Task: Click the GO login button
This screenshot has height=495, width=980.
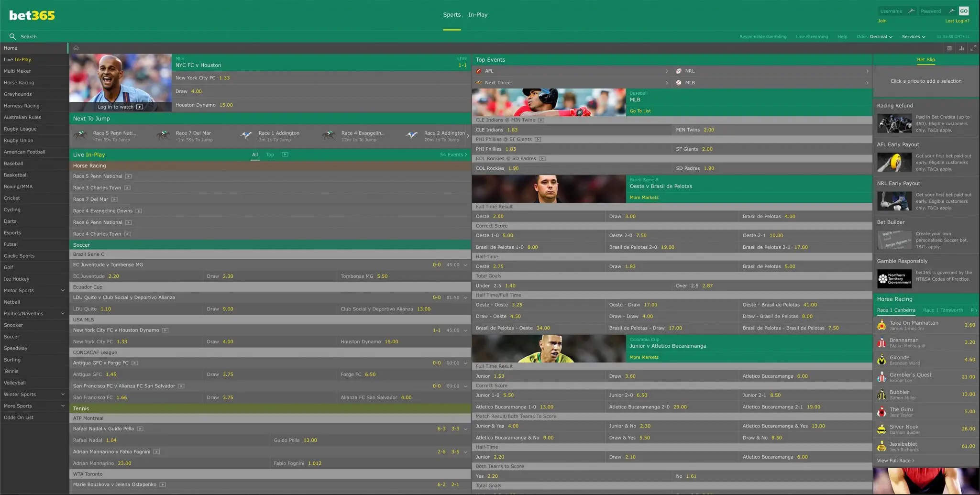Action: click(x=964, y=11)
